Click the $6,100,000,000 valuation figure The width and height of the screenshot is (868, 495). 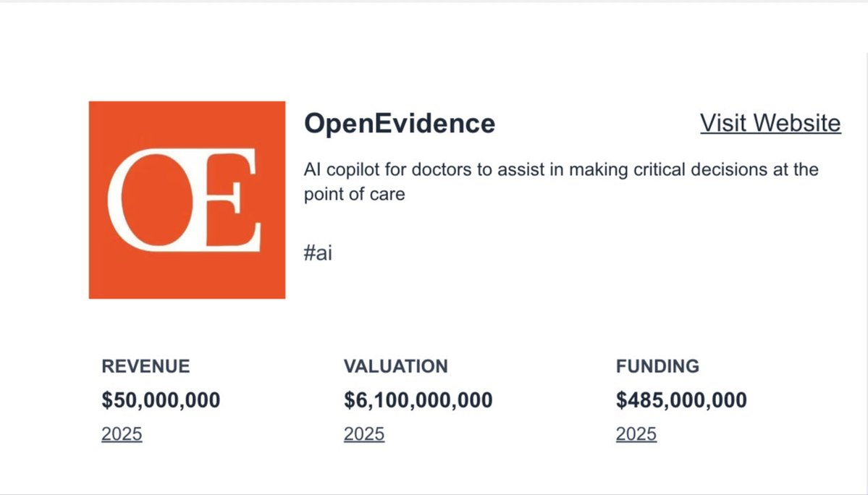click(418, 400)
